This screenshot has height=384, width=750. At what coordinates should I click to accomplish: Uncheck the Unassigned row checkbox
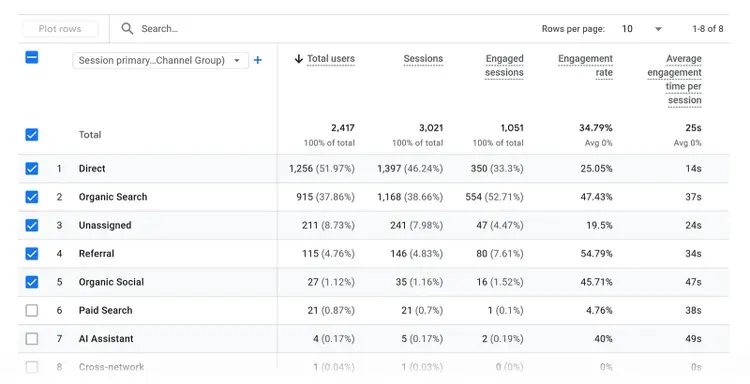pos(32,225)
